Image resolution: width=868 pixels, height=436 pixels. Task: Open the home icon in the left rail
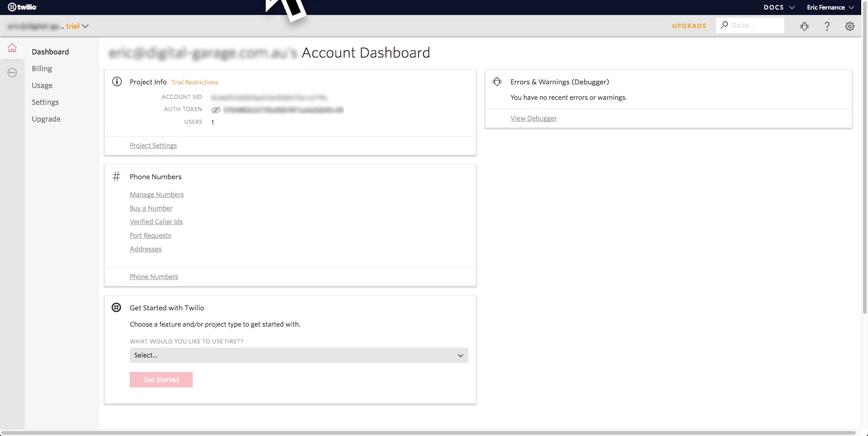(x=12, y=48)
